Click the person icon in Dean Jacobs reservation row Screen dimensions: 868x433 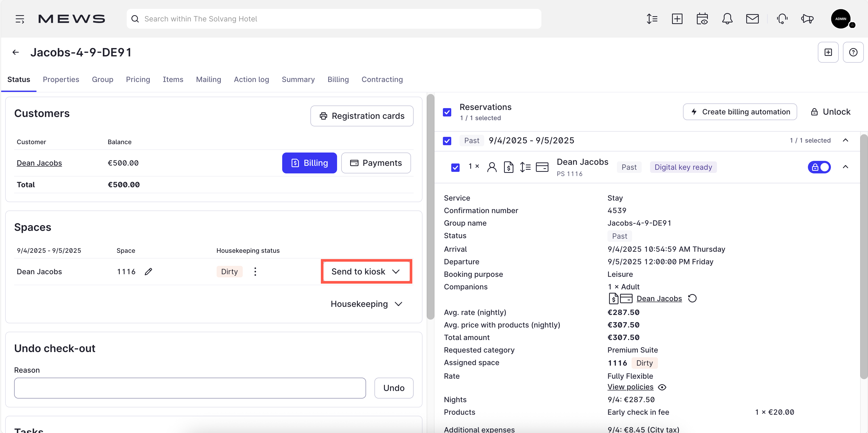492,167
